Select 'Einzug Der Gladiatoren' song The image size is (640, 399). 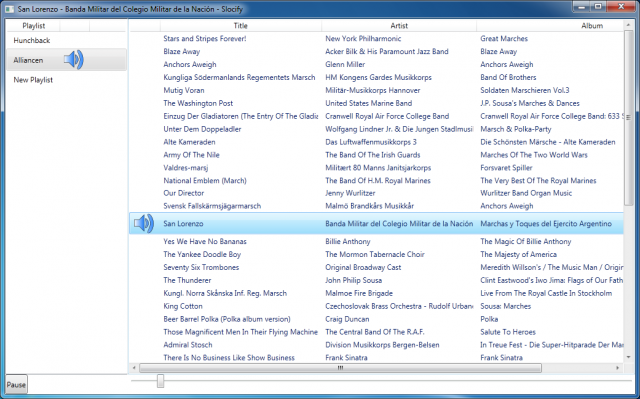pos(240,116)
